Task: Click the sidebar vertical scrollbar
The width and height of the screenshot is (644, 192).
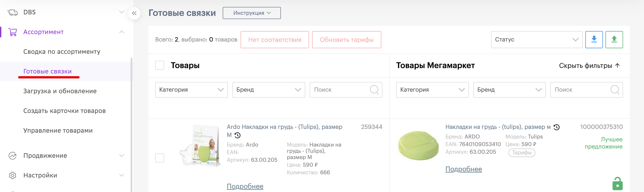Action: [131, 125]
